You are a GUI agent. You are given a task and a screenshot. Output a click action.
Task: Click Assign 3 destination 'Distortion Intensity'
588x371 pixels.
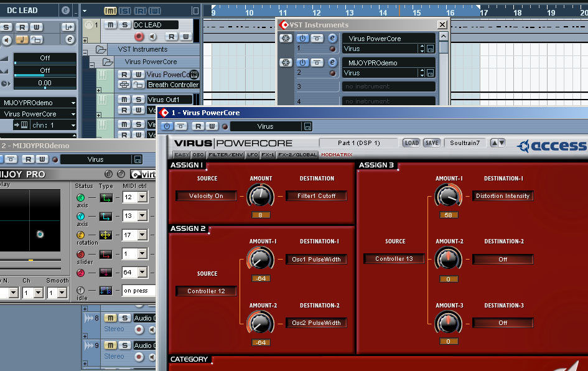(503, 196)
